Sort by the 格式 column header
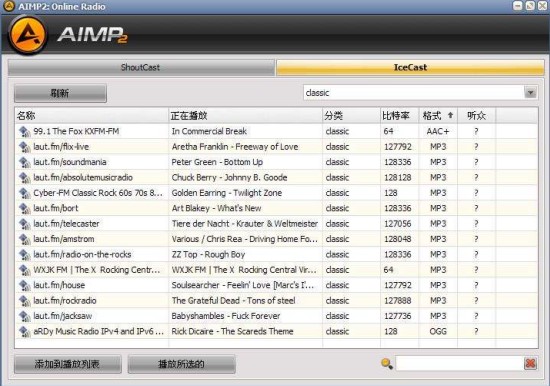The image size is (550, 386). [x=438, y=115]
